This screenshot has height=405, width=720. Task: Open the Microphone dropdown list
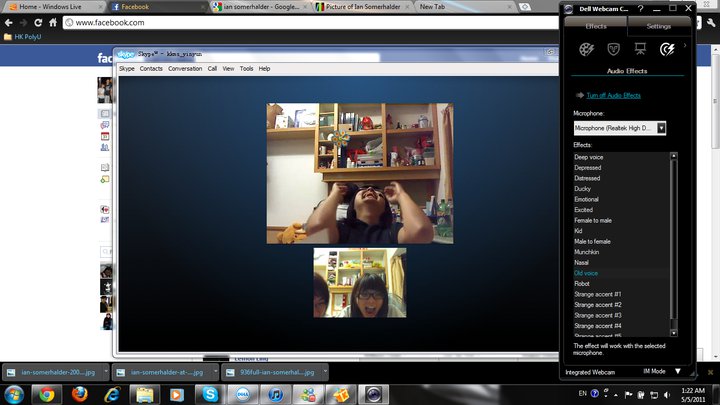pyautogui.click(x=661, y=128)
